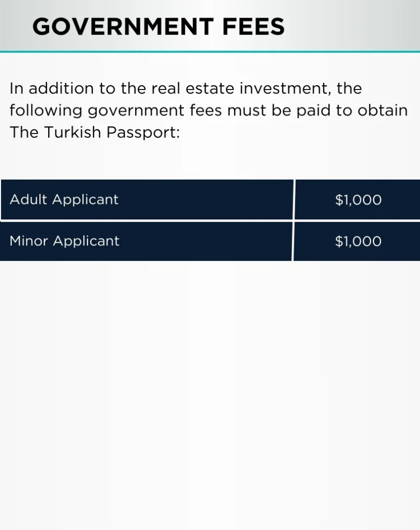Click the words "government fees" in paragraph
Image resolution: width=420 pixels, height=530 pixels.
click(x=154, y=111)
